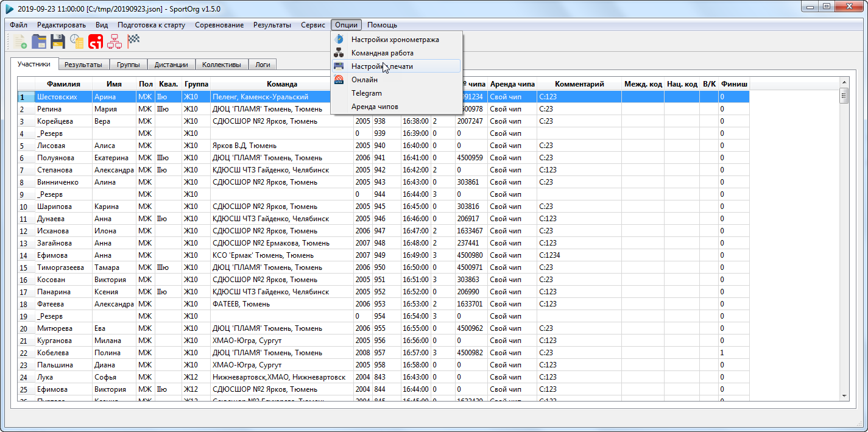Click the teamwork network icon in menu

(339, 53)
